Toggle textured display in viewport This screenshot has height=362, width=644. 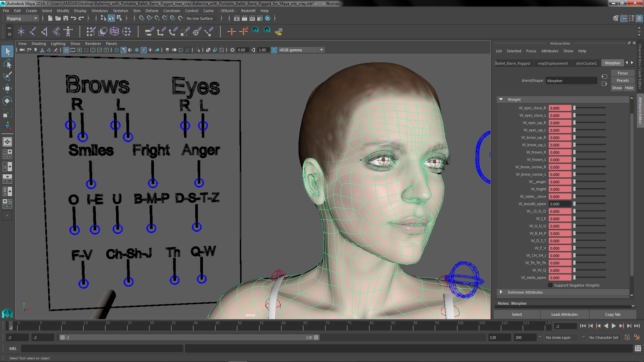point(144,50)
